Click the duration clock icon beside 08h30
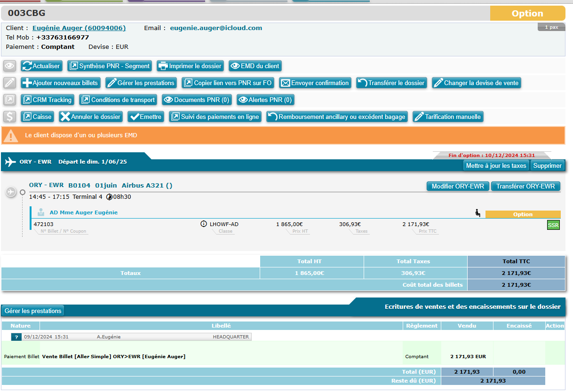Screen dimensions: 573x392 (110, 197)
